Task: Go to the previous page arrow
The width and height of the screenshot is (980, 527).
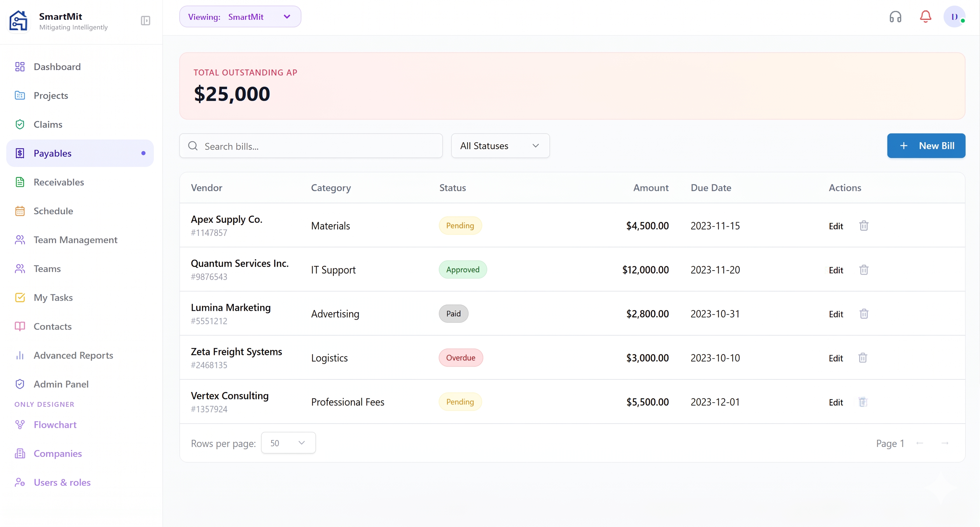Action: pyautogui.click(x=919, y=443)
